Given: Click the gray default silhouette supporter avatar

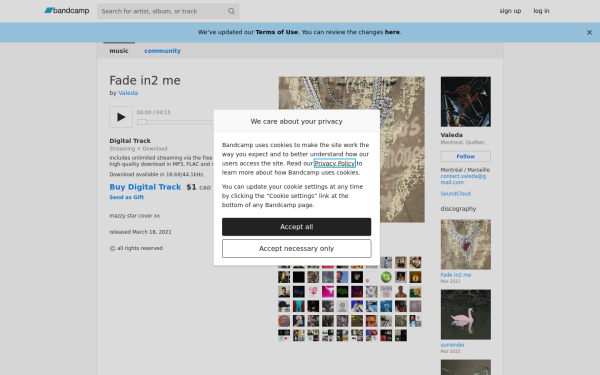Looking at the screenshot, I should tap(342, 306).
